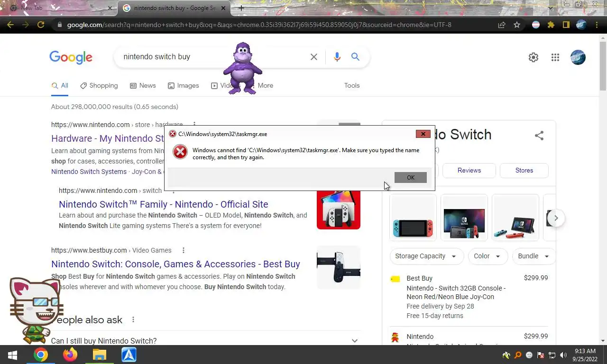Switch to the News tab

[x=143, y=86]
